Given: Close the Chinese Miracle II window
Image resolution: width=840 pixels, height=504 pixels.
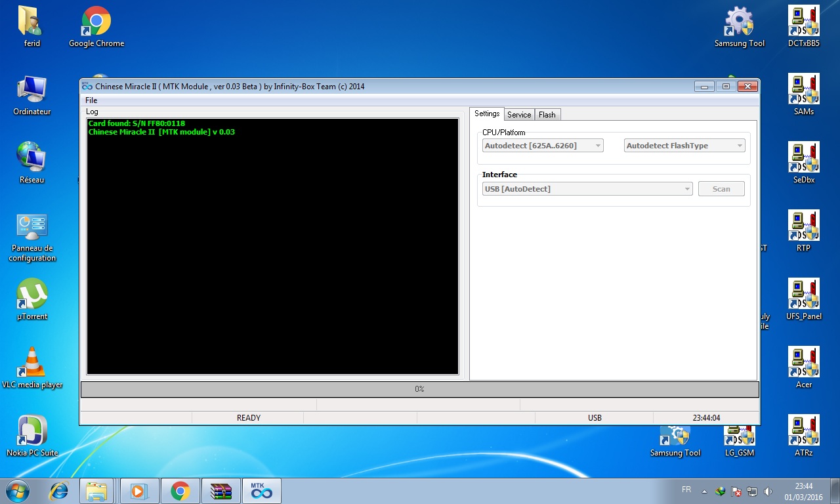Looking at the screenshot, I should click(x=747, y=86).
